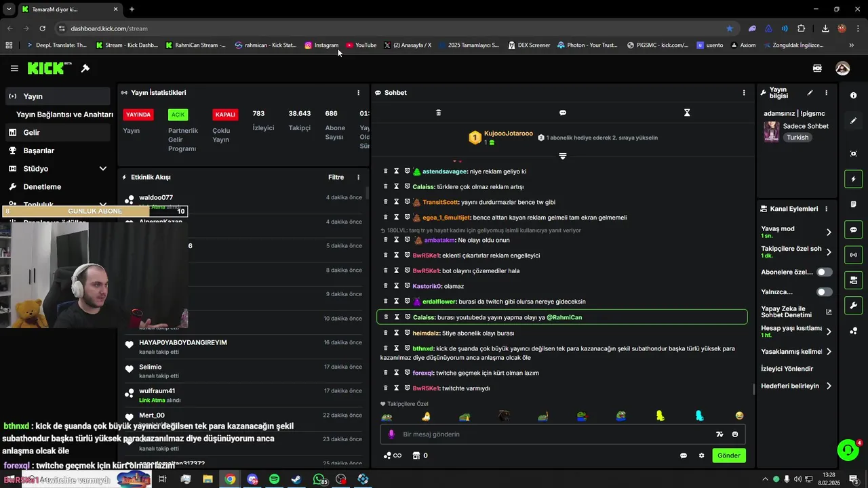Click the trash icon under Sohbet header
The image size is (868, 488).
[x=438, y=113]
